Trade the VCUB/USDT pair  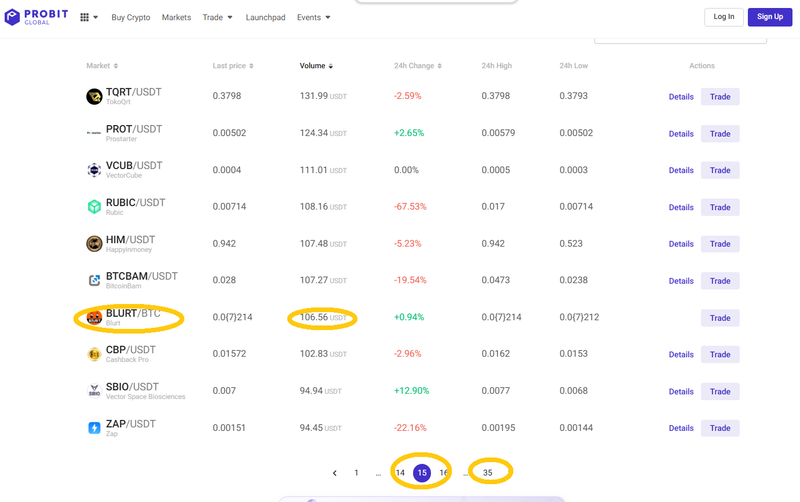[720, 170]
